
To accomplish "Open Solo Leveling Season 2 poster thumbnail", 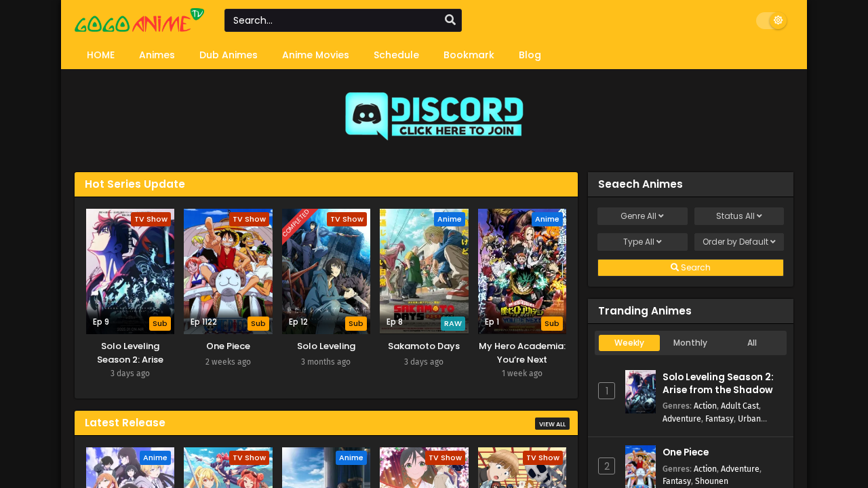I will tap(130, 271).
